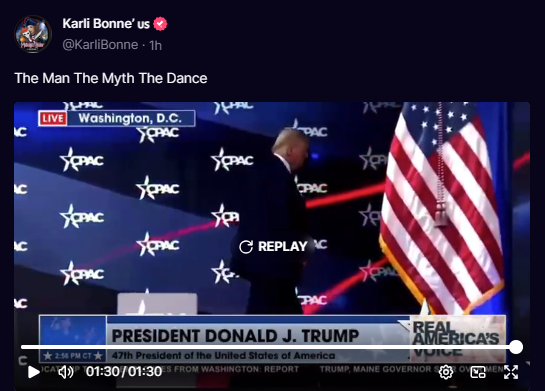Open the post via the 1h timestamp
Viewport: 545px width, 391px height.
[155, 45]
